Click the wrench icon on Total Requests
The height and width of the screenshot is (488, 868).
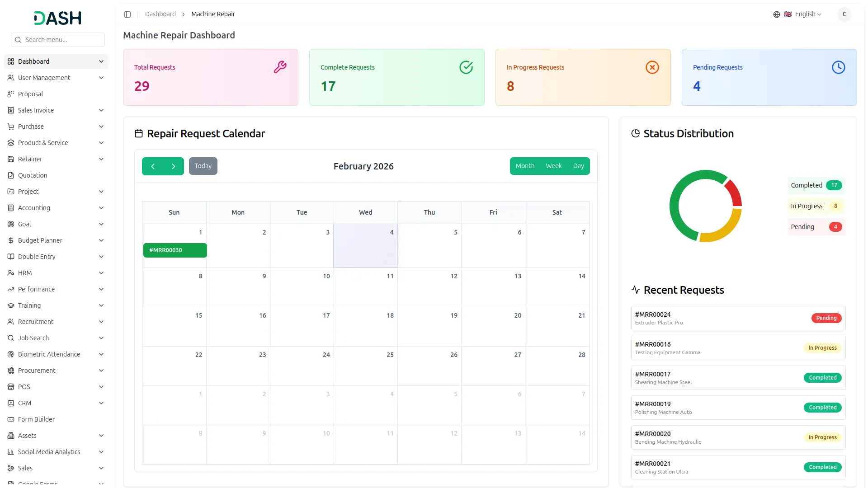pyautogui.click(x=280, y=67)
